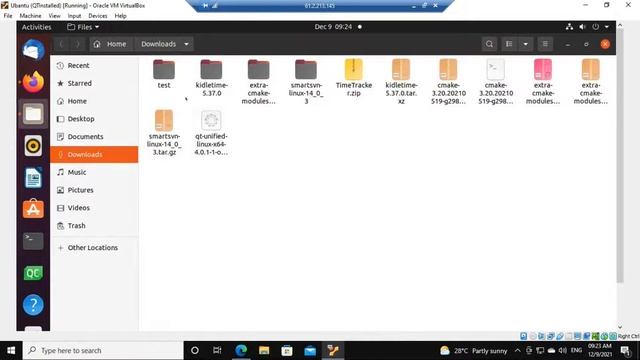Open VirtualBox Devices menu
Viewport: 640px width, 360px height.
(98, 16)
